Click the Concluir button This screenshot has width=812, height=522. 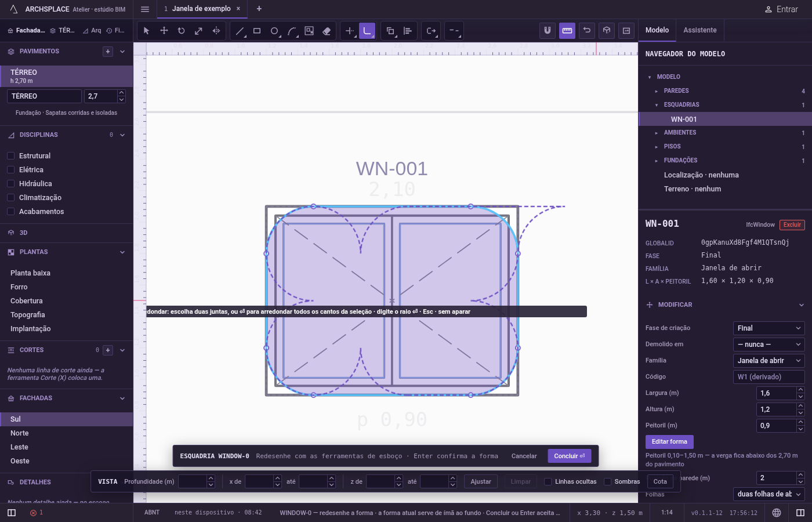pos(570,456)
